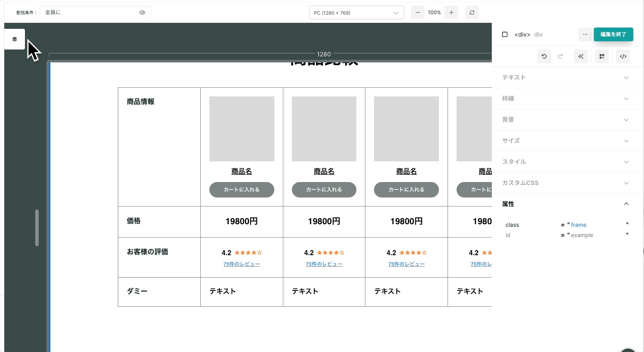
Task: Click the left vertical scrollbar thumb
Action: 37,228
